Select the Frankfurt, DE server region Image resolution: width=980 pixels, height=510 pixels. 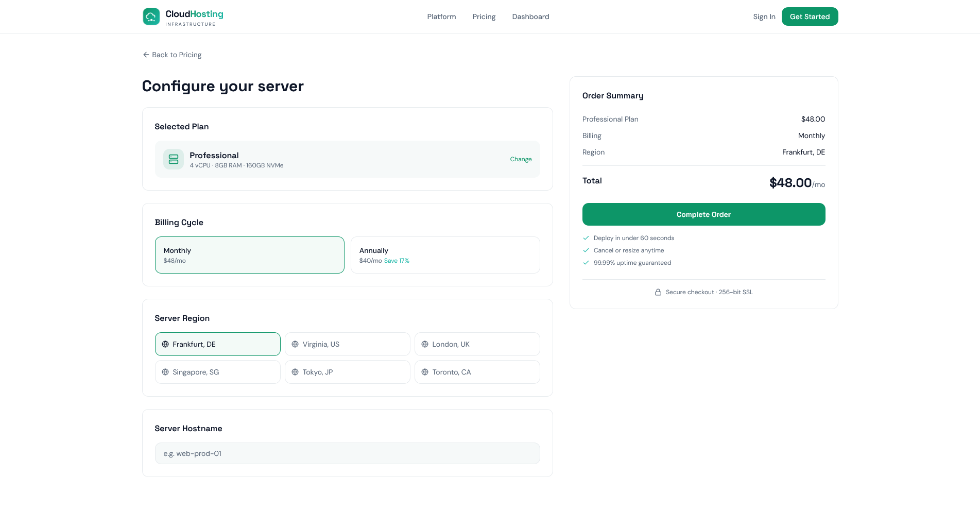(217, 344)
